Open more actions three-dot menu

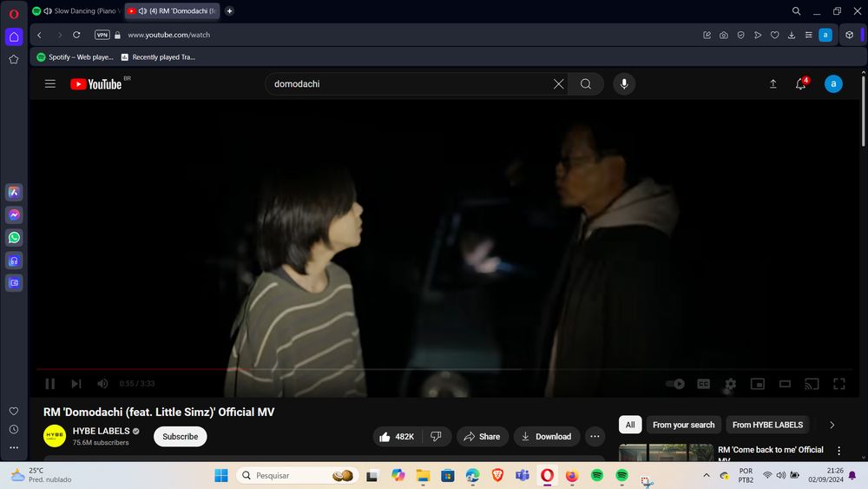[595, 436]
